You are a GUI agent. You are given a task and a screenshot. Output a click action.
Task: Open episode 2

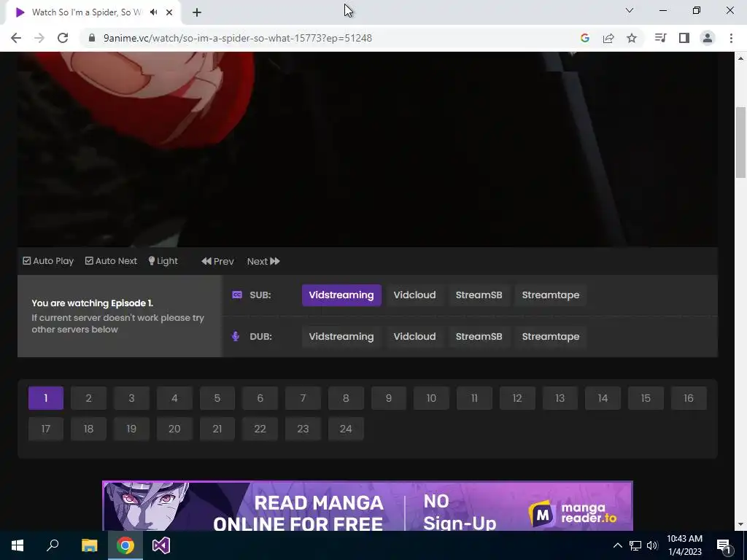[88, 398]
